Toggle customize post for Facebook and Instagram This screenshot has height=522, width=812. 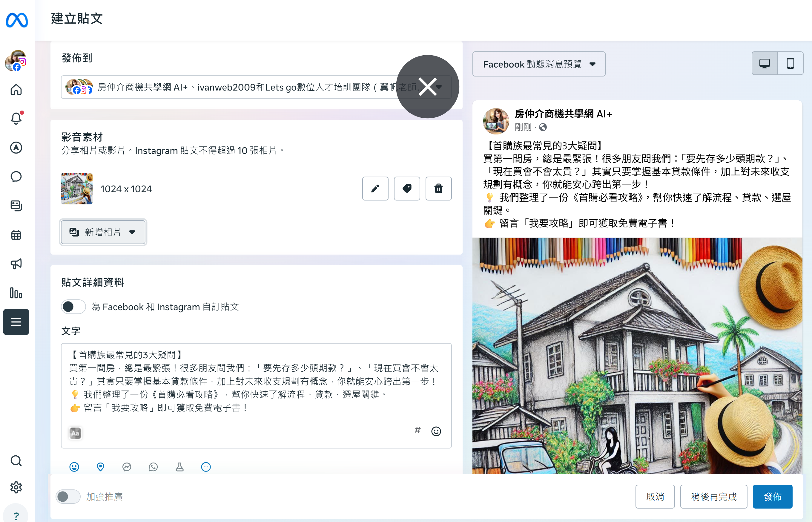[73, 307]
